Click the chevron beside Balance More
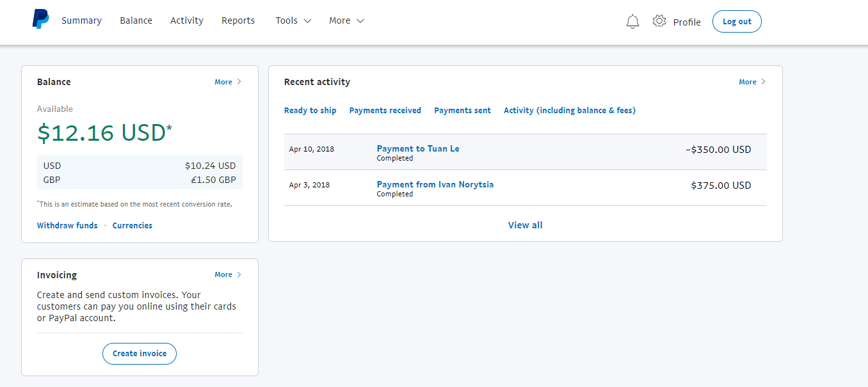Image resolution: width=868 pixels, height=387 pixels. 239,82
